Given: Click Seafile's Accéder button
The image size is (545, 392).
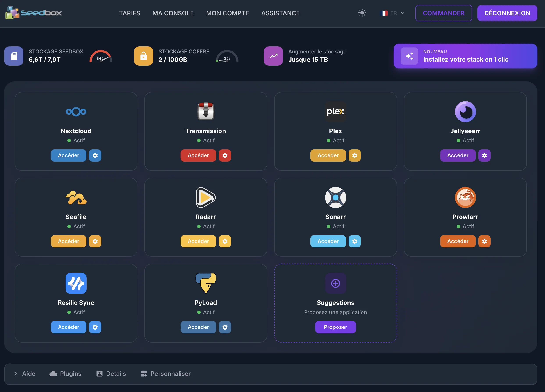Looking at the screenshot, I should click(x=68, y=241).
